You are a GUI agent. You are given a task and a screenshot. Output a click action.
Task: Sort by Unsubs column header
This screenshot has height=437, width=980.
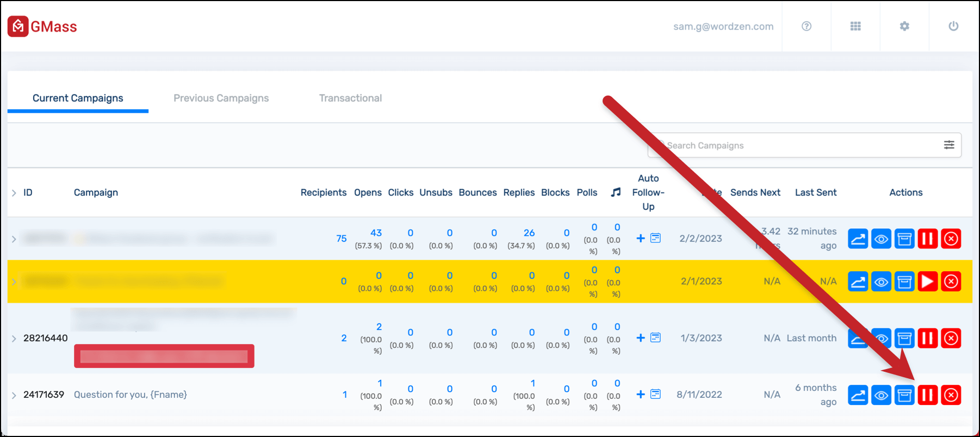click(436, 192)
